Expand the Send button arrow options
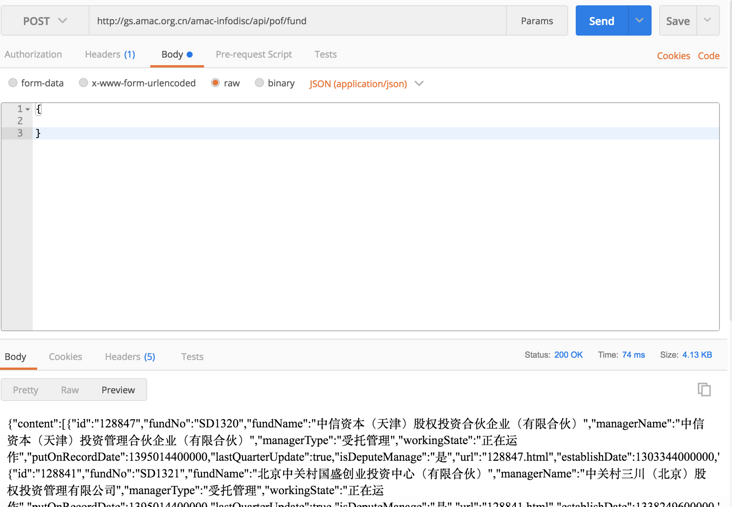This screenshot has height=507, width=732. coord(640,21)
